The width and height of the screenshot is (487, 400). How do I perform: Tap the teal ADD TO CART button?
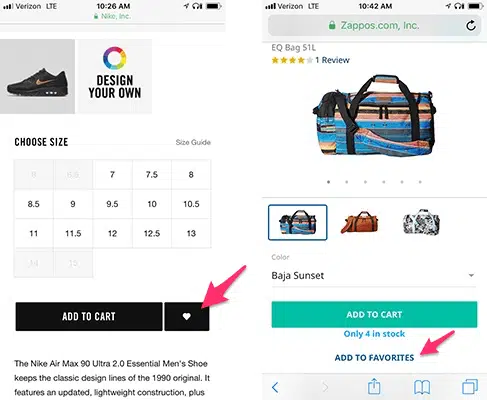click(x=374, y=314)
